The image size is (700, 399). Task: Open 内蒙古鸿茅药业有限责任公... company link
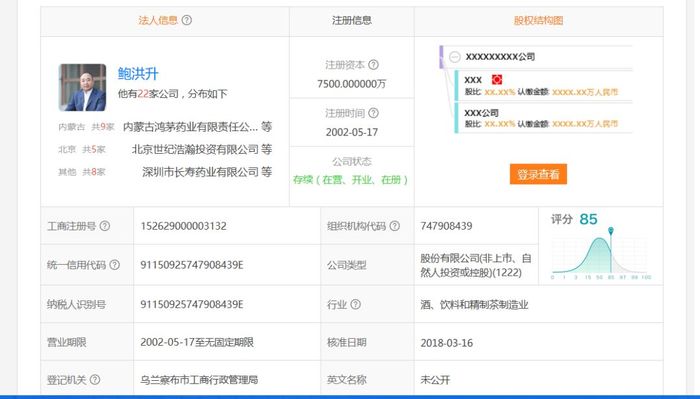[190, 127]
